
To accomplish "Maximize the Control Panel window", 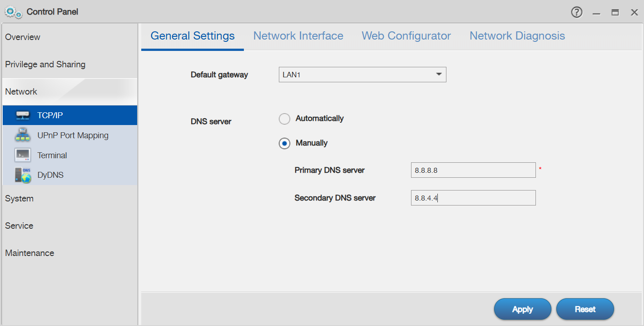I will [615, 13].
